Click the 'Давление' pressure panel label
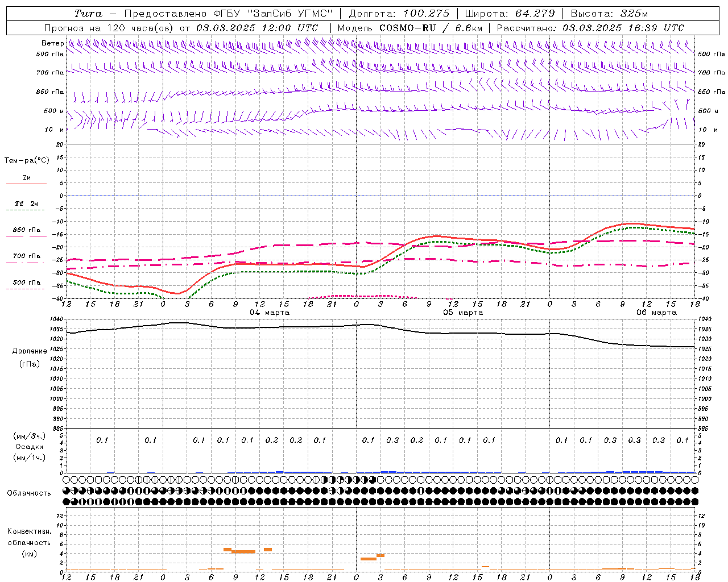The width and height of the screenshot is (728, 582). (x=30, y=351)
